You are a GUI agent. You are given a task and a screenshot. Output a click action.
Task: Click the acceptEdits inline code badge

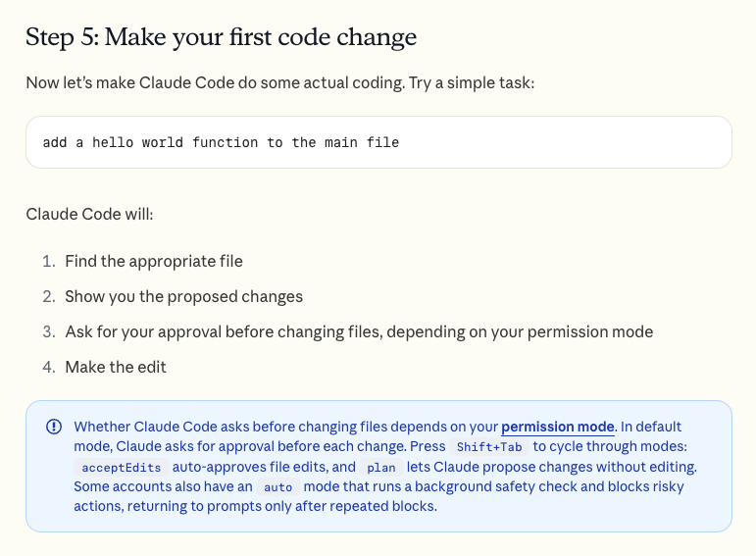[x=121, y=468]
